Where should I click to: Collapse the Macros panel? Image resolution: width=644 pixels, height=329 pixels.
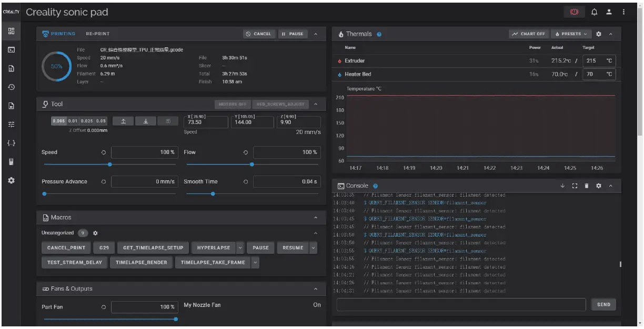316,218
